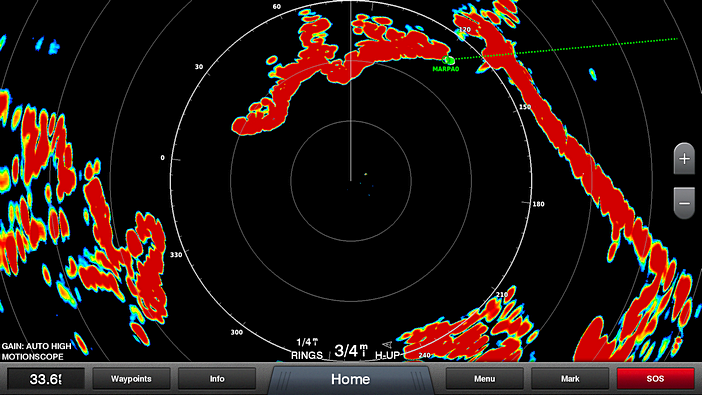702x395 pixels.
Task: Toggle the 1/4 mi RINGS setting
Action: (307, 349)
